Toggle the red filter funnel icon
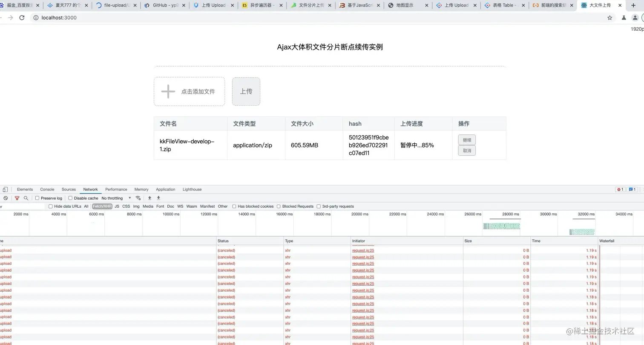This screenshot has height=345, width=644. [x=17, y=198]
